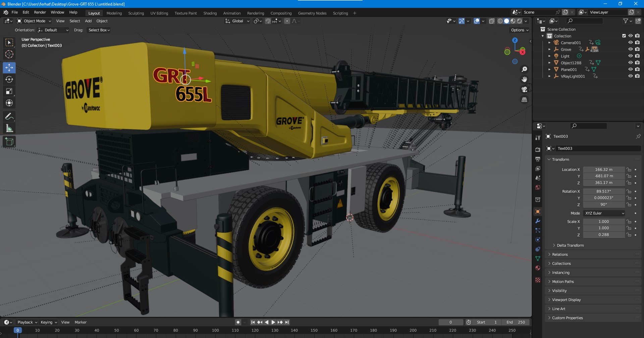Open the World properties tab

click(x=538, y=187)
